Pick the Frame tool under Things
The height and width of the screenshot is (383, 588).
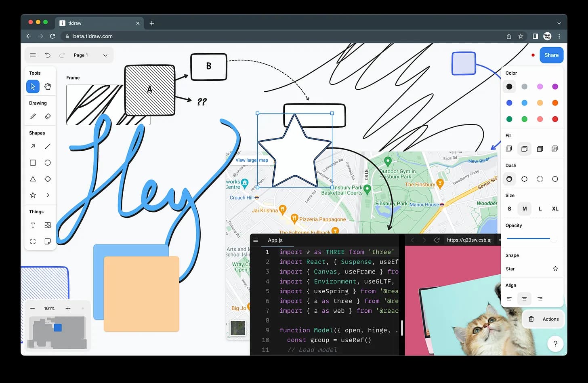tap(33, 241)
